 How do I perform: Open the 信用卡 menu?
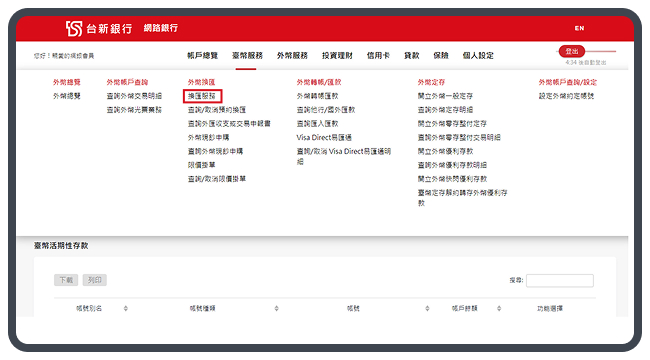coord(378,56)
